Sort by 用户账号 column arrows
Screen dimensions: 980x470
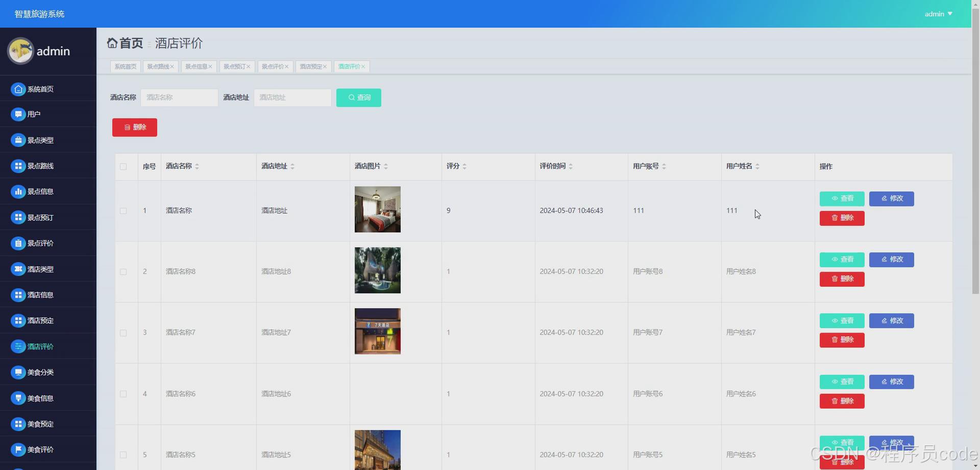point(664,167)
